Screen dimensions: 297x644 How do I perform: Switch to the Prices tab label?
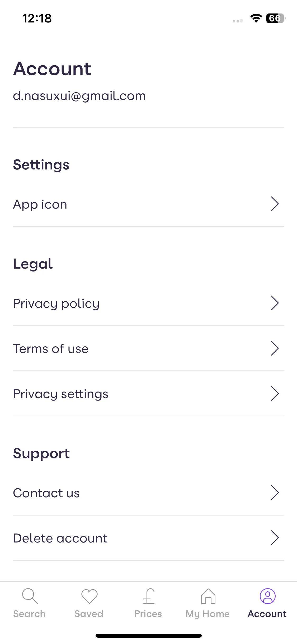coord(148,614)
